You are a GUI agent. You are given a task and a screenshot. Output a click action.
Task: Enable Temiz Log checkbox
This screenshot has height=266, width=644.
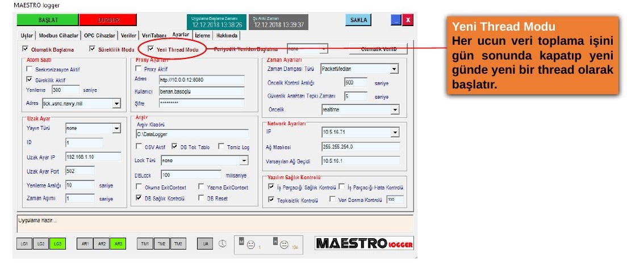(221, 146)
